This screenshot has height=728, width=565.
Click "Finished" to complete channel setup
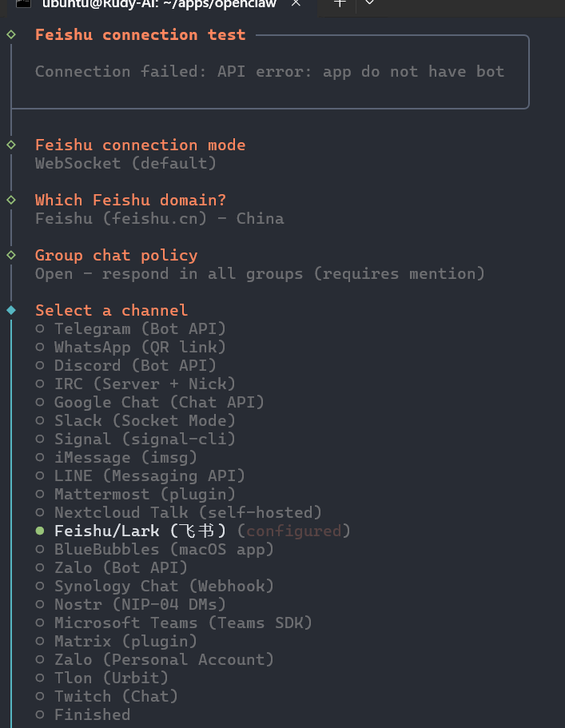(92, 714)
